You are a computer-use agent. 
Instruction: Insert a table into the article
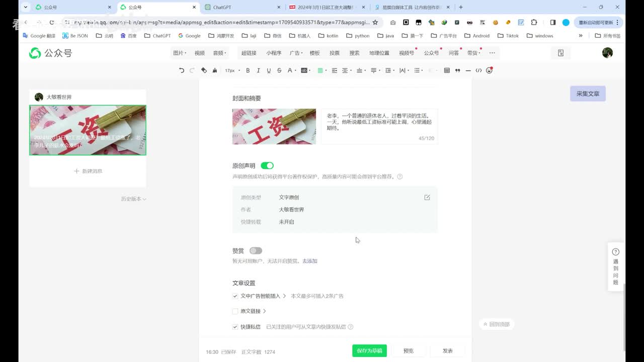click(447, 70)
